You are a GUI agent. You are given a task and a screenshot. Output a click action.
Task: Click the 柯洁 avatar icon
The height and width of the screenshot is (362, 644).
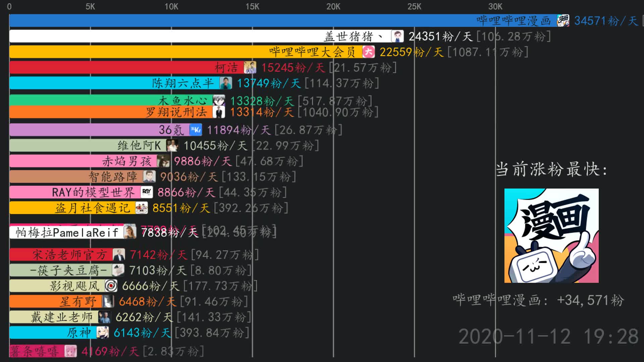pyautogui.click(x=250, y=67)
